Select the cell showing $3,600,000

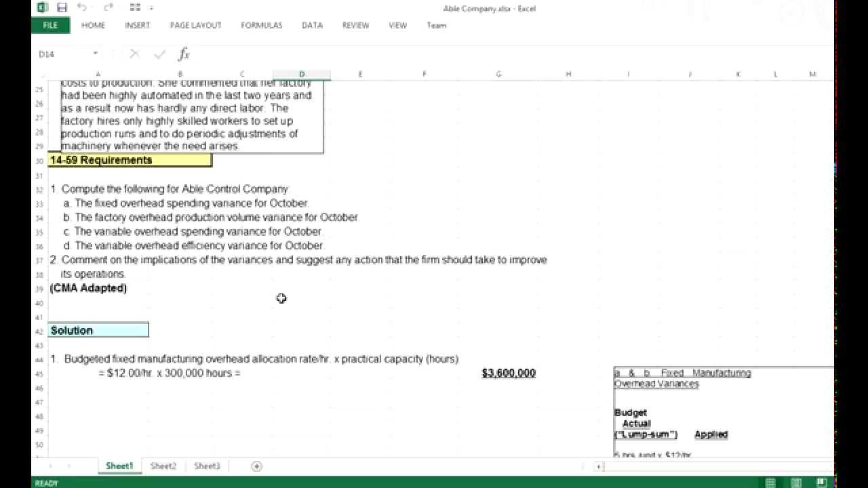(509, 373)
